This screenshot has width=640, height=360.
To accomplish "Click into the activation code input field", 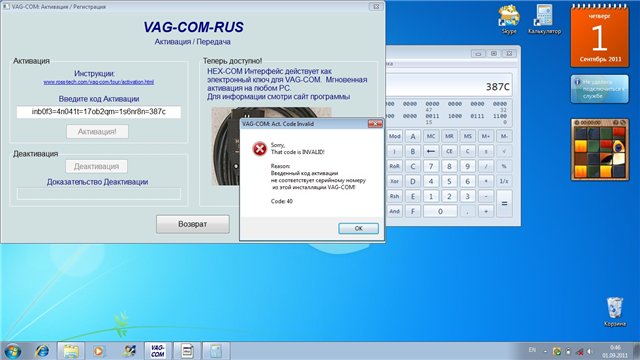I will [99, 112].
